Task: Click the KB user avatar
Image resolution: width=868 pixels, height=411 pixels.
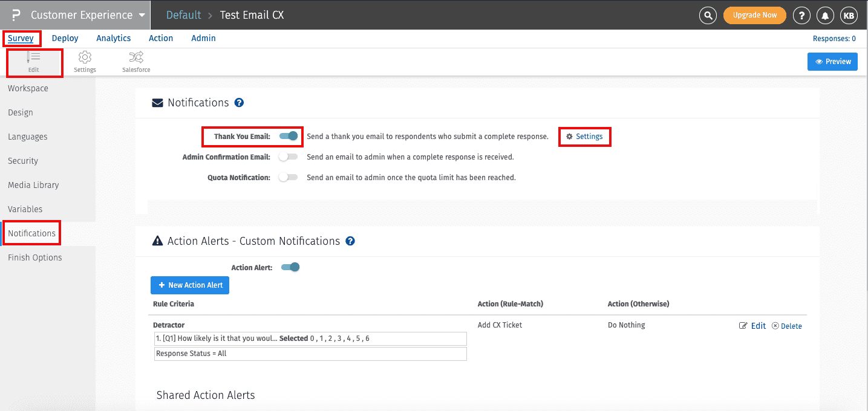Action: point(849,15)
